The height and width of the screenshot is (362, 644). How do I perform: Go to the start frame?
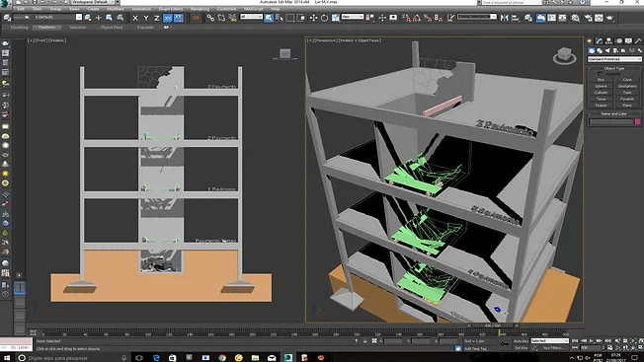[x=575, y=340]
